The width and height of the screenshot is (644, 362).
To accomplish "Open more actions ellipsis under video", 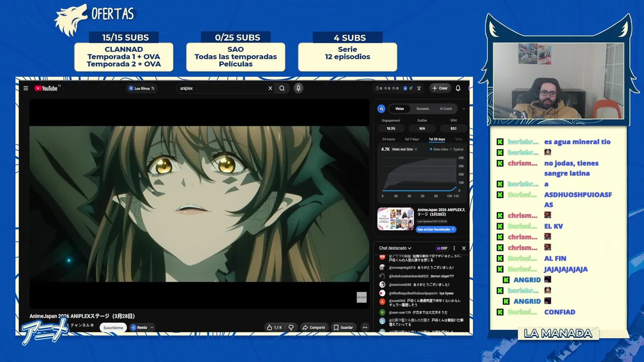I will [365, 327].
